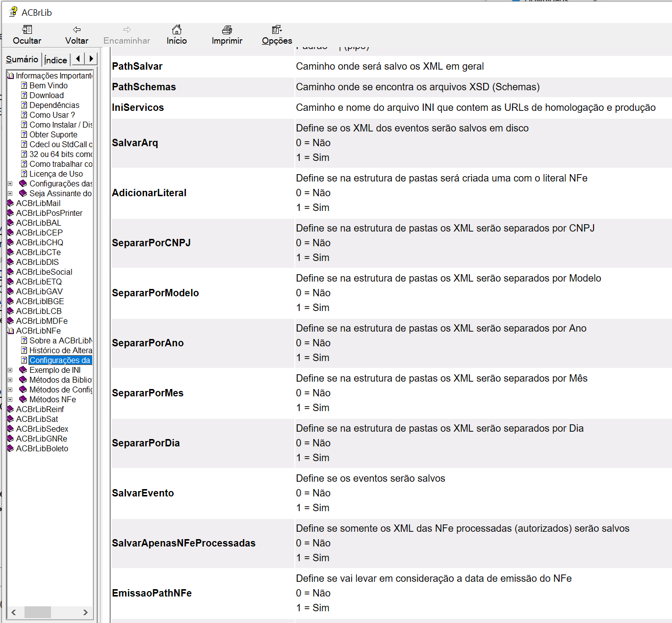Viewport: 672px width, 623px height.
Task: Select the Licença de Uso topic
Action: click(x=56, y=174)
